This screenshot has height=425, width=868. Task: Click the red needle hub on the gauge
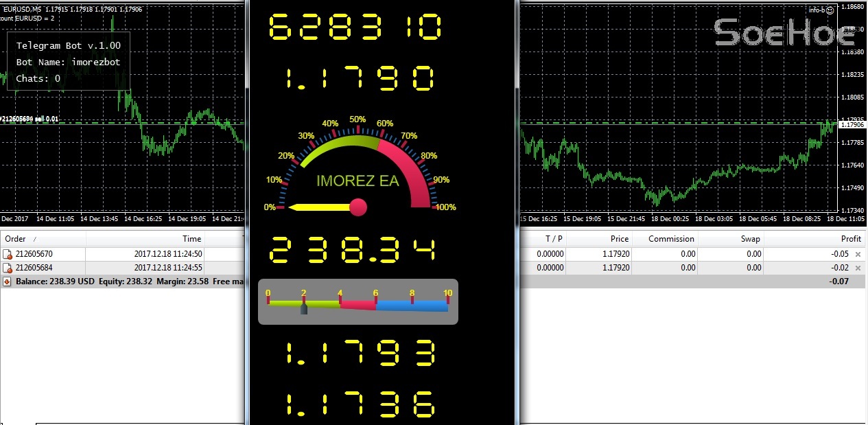point(358,207)
